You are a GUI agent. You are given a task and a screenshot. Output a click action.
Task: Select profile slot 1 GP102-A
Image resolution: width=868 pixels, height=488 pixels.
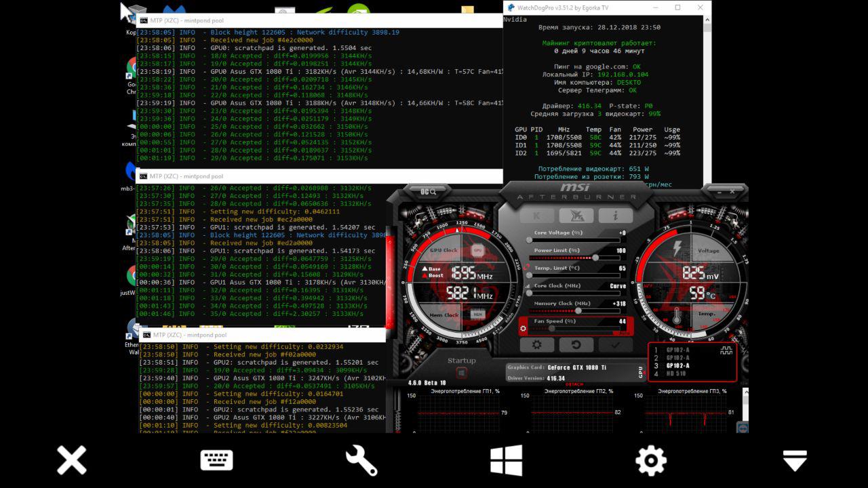(673, 350)
